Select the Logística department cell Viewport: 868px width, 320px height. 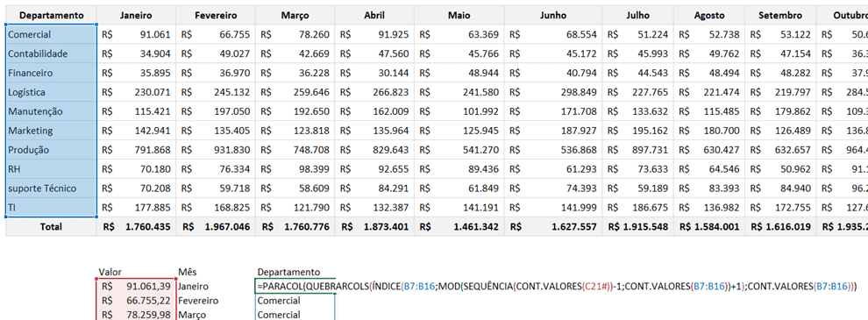[52, 92]
